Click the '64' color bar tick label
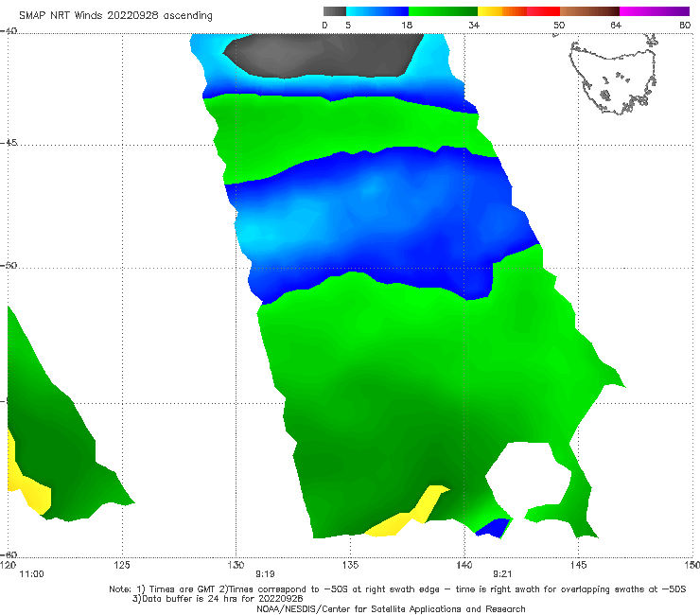The image size is (700, 615). click(x=616, y=25)
